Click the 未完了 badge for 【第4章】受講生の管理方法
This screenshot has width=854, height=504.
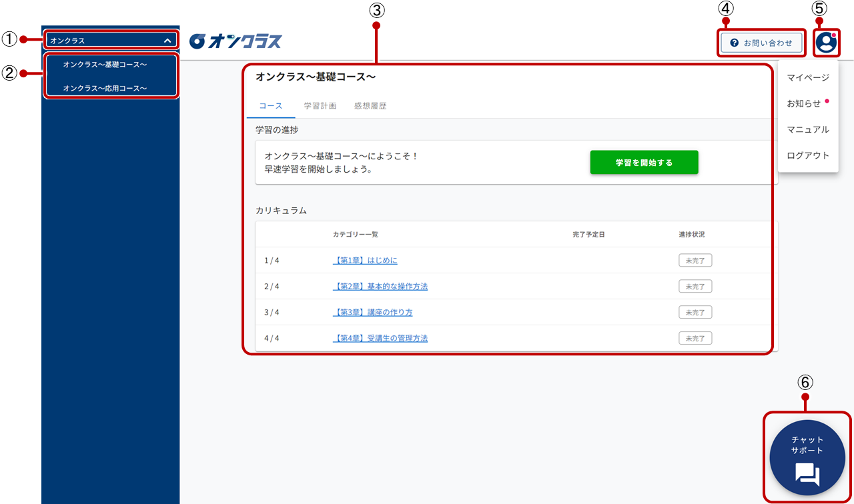point(695,339)
